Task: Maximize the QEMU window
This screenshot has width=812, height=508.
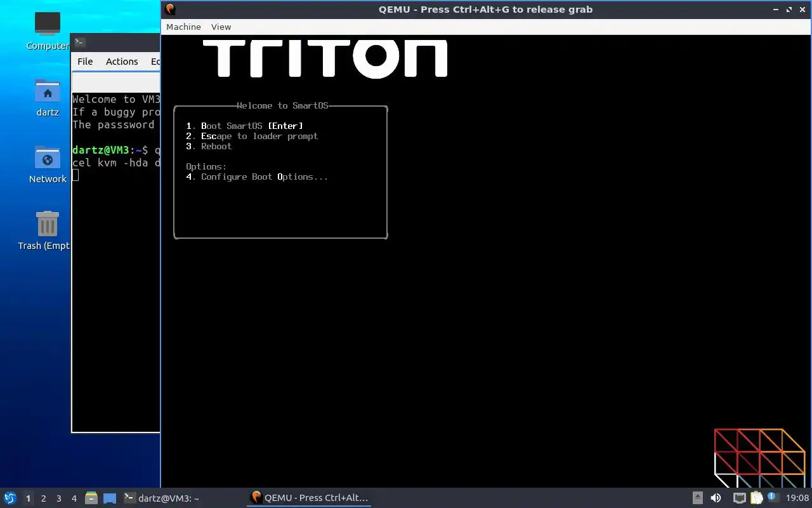Action: pos(789,10)
